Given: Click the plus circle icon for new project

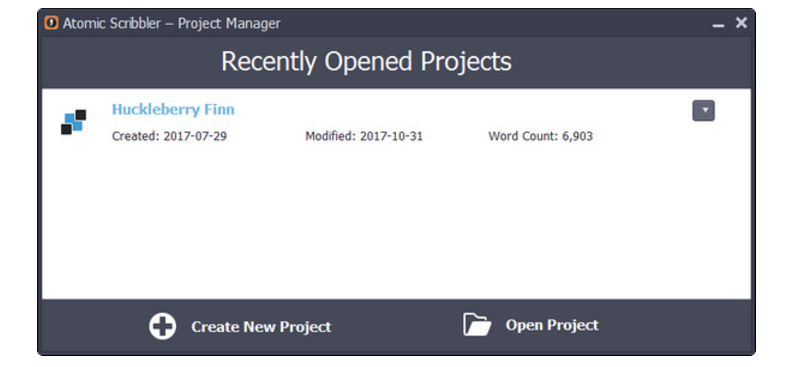Looking at the screenshot, I should (x=163, y=327).
